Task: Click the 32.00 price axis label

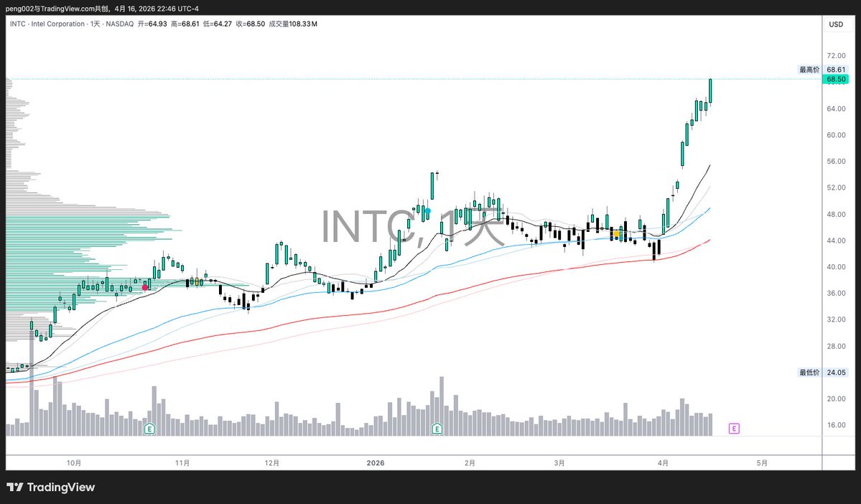Action: point(836,319)
